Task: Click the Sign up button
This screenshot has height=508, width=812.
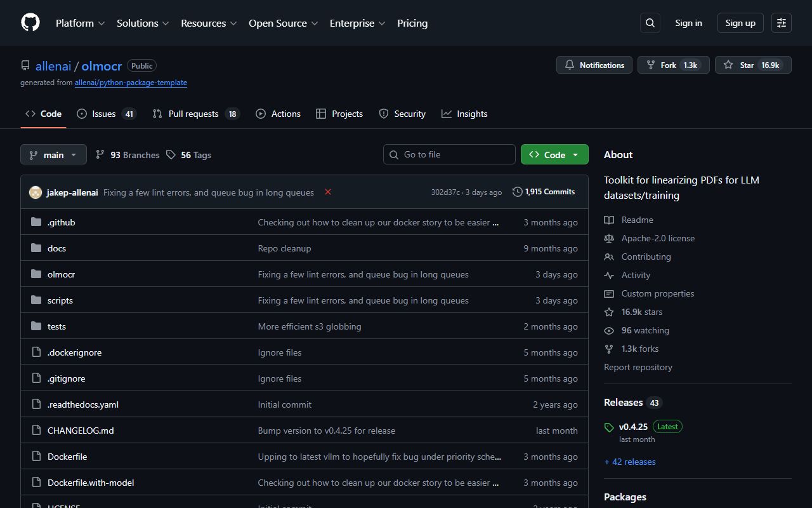Action: coord(740,23)
